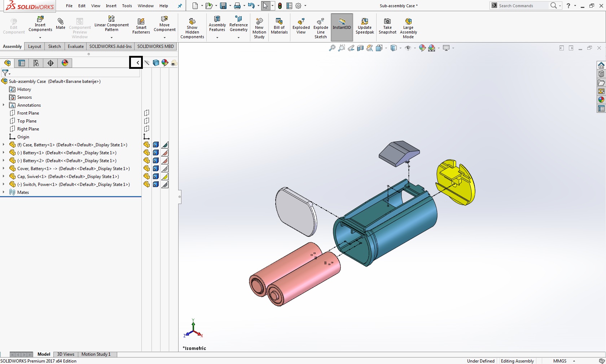Toggle visibility of Cap, Swivel component
Screen dimensions: 606x364
146,177
